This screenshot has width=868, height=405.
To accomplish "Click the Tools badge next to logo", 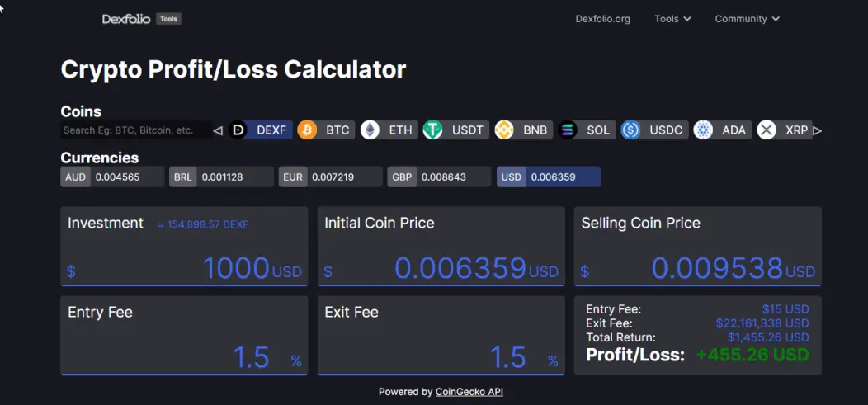I will click(x=169, y=19).
